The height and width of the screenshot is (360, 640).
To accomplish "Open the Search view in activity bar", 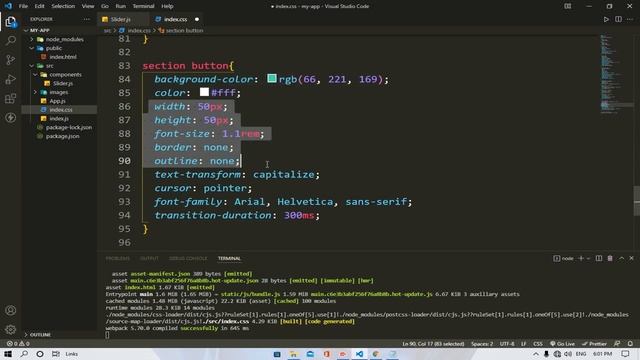I will [11, 40].
